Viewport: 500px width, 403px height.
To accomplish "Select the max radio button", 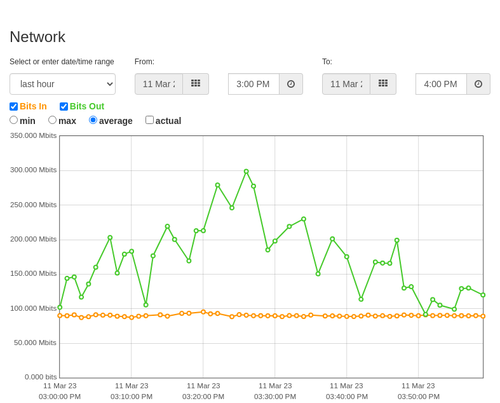I will tap(52, 120).
